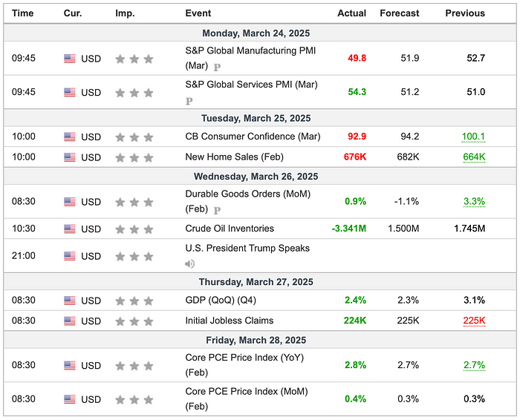Viewport: 520px width, 420px height.
Task: Open Crude Oil Inventories event
Action: [x=230, y=229]
